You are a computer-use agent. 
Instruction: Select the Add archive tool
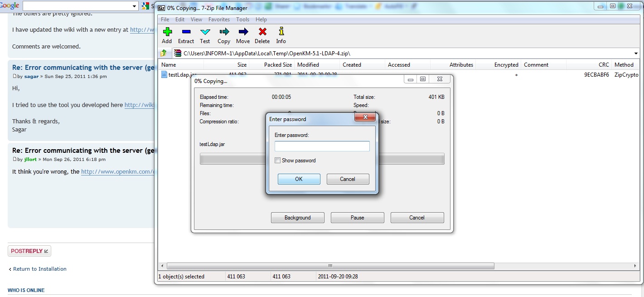(x=167, y=34)
